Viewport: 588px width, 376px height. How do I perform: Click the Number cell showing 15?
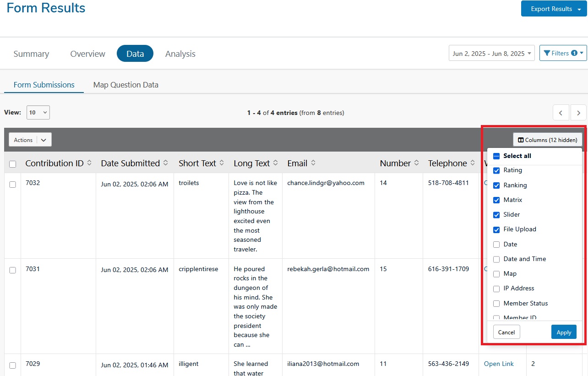click(x=383, y=269)
